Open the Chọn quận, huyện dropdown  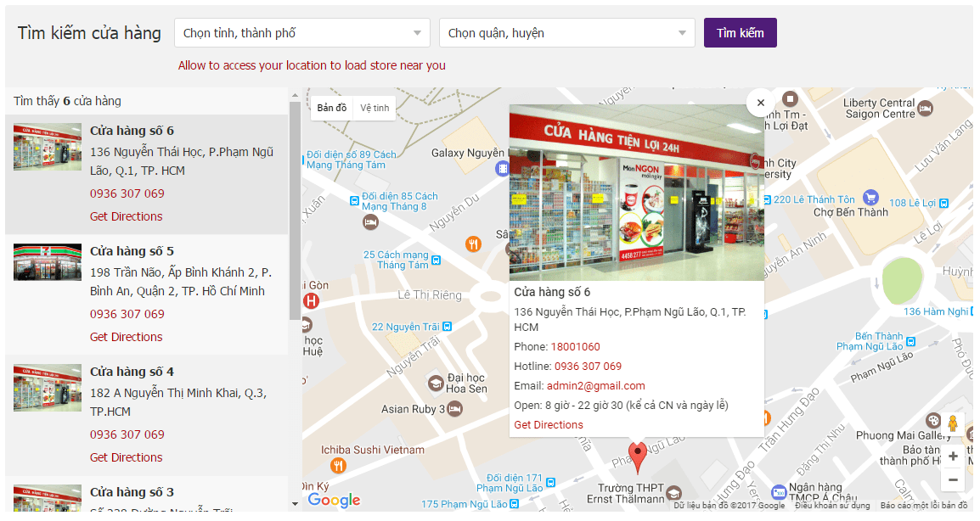567,33
